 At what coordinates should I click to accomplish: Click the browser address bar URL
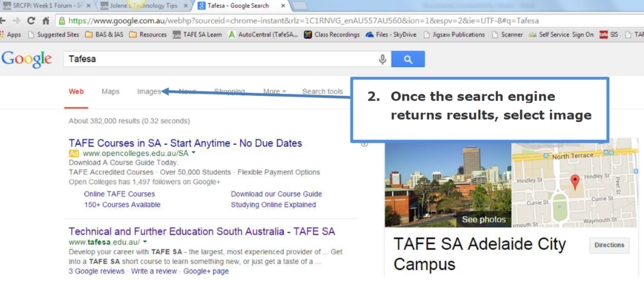click(x=303, y=21)
